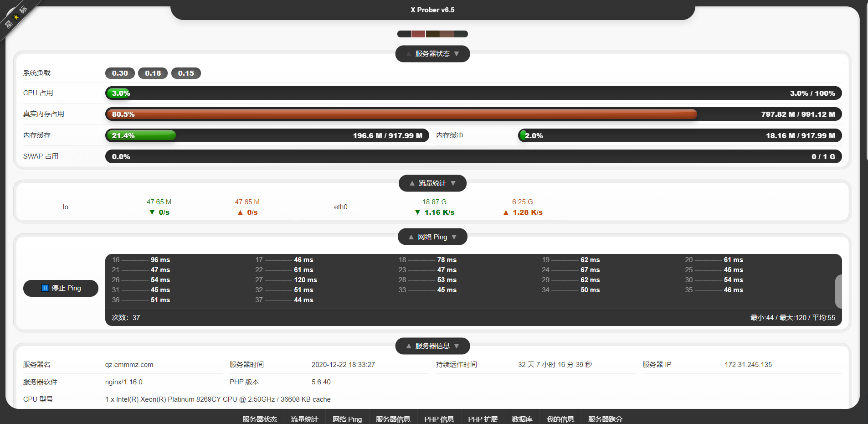Click the down arrow beside 网络 Ping header
The width and height of the screenshot is (868, 424).
point(454,237)
